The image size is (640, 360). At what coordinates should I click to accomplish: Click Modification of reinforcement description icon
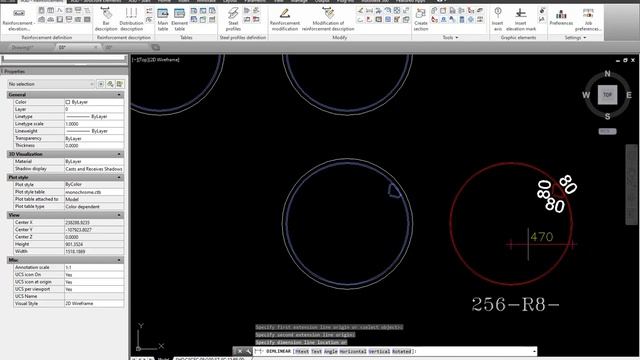(328, 19)
